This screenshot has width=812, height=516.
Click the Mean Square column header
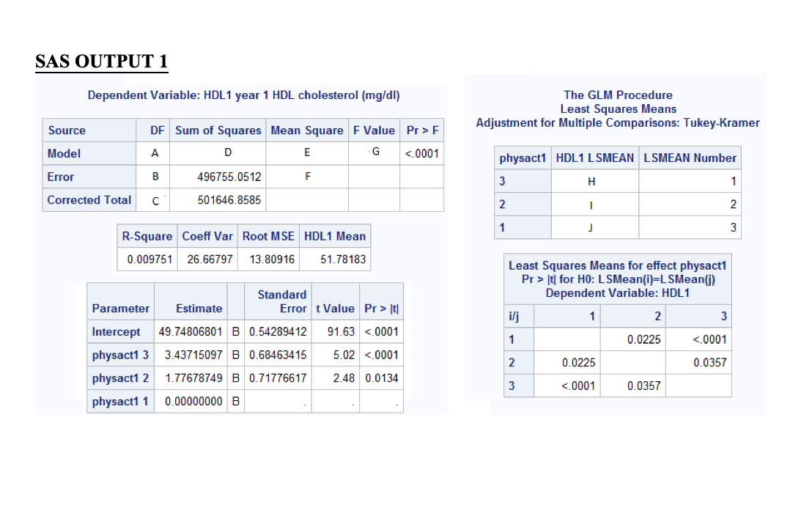pos(307,130)
